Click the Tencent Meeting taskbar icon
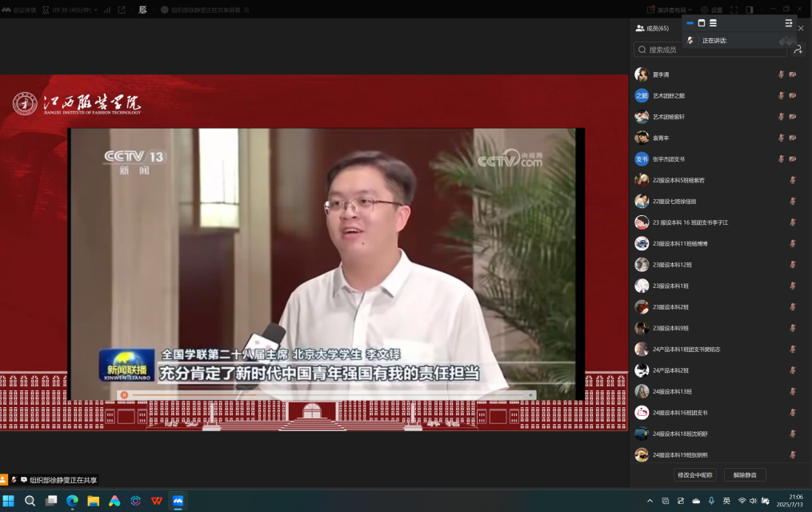This screenshot has height=512, width=812. (178, 501)
